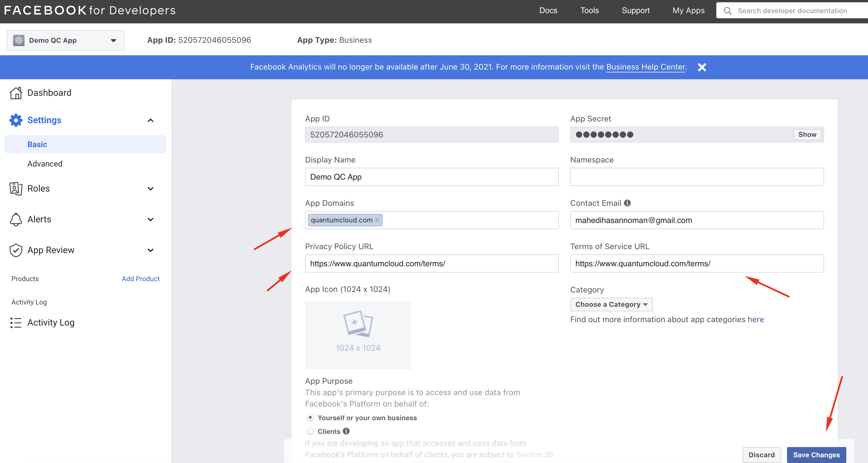Click the Roles badge icon
This screenshot has height=463, width=868.
(x=16, y=189)
